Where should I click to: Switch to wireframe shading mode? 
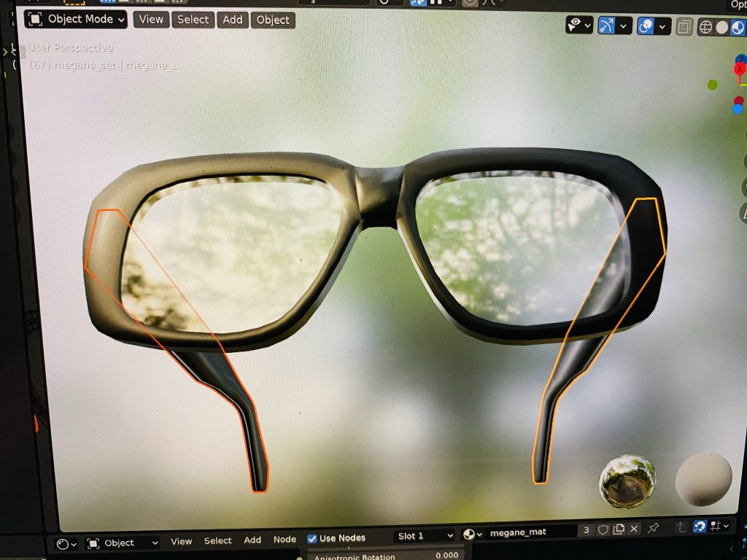[705, 28]
